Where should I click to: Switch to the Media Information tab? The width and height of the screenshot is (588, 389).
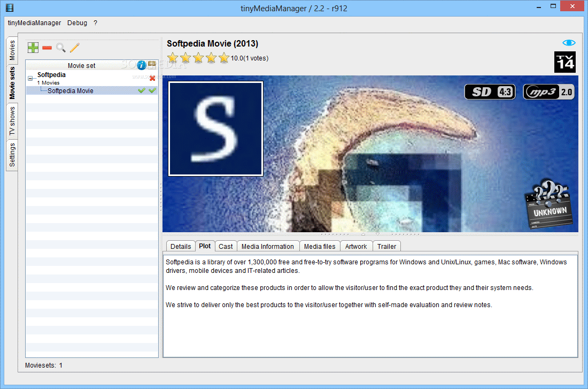point(268,246)
